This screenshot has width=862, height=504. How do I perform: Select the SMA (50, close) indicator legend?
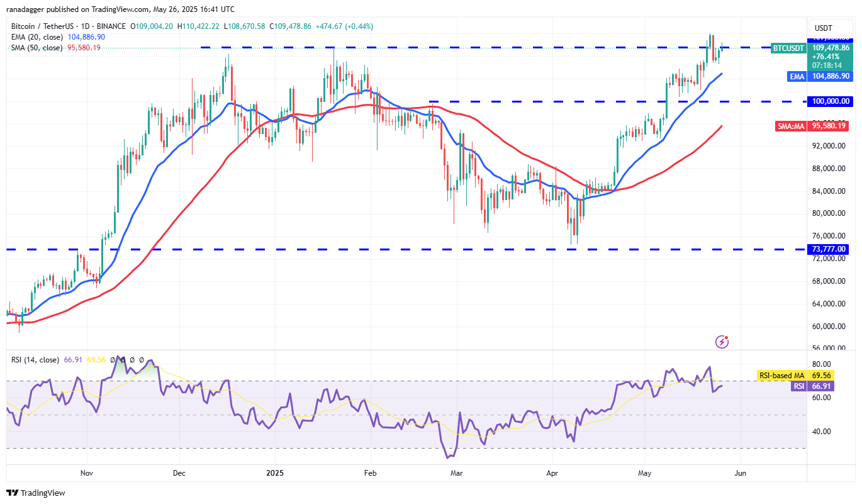pyautogui.click(x=36, y=48)
